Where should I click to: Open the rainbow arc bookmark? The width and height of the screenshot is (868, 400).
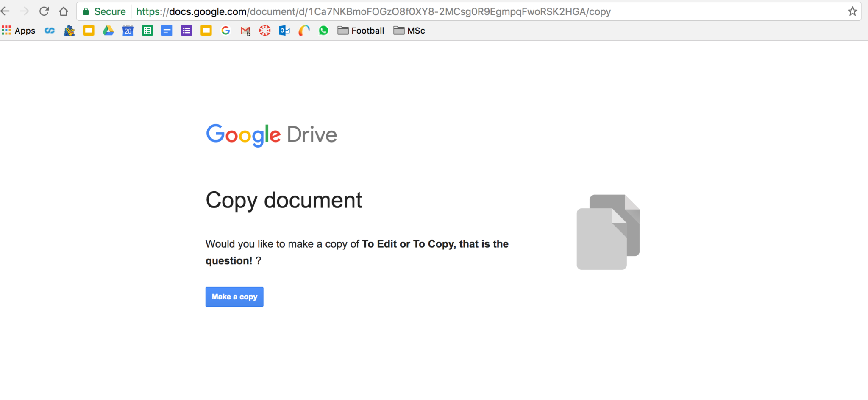tap(304, 31)
